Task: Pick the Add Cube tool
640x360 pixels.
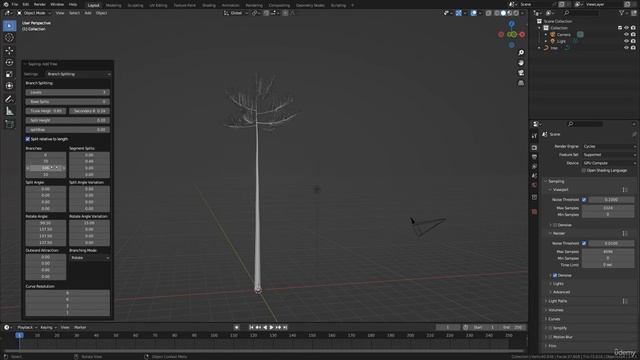Action: point(9,124)
